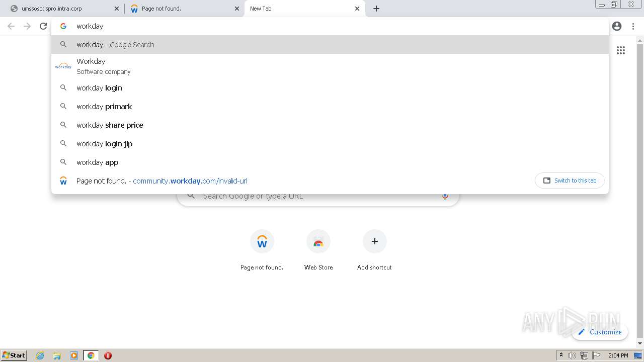
Task: Open the Web Store shortcut tile
Action: [x=318, y=250]
